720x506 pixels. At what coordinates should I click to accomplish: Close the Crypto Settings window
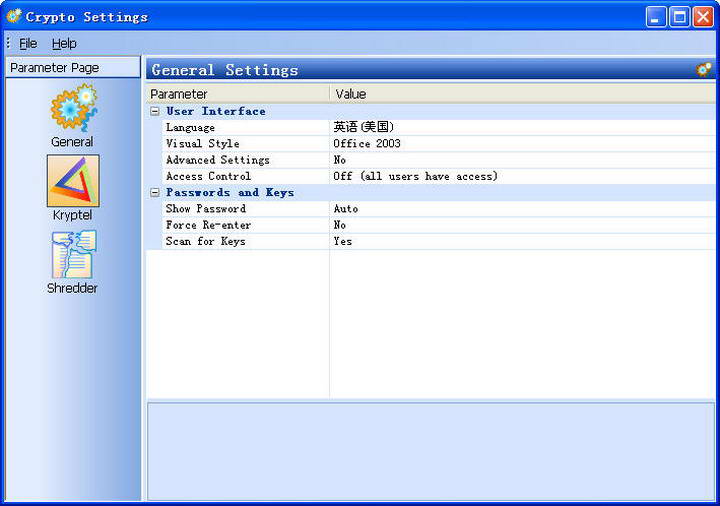coord(703,17)
